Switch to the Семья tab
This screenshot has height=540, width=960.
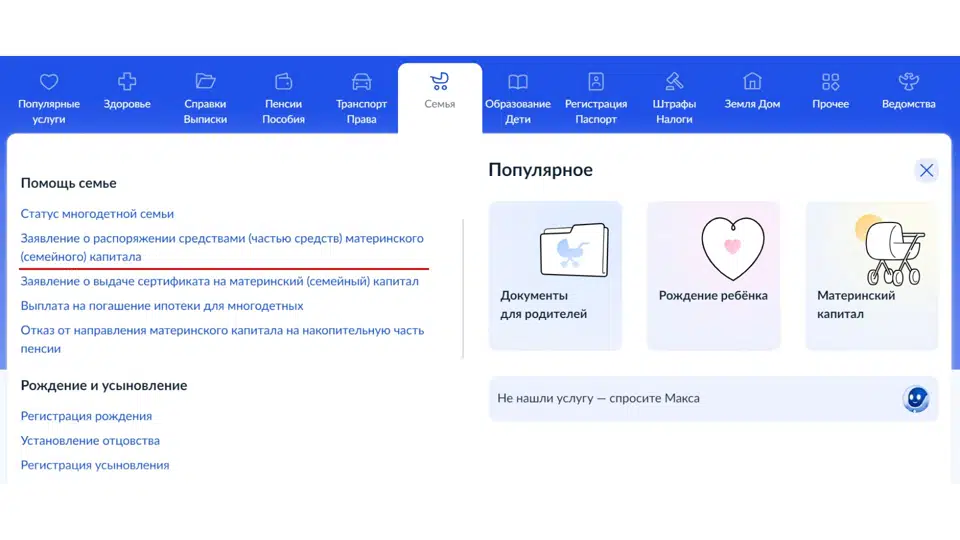tap(439, 92)
